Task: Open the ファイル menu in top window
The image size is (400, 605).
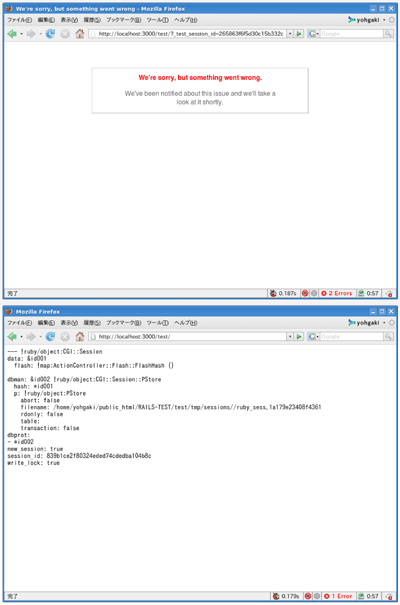Action: click(20, 20)
